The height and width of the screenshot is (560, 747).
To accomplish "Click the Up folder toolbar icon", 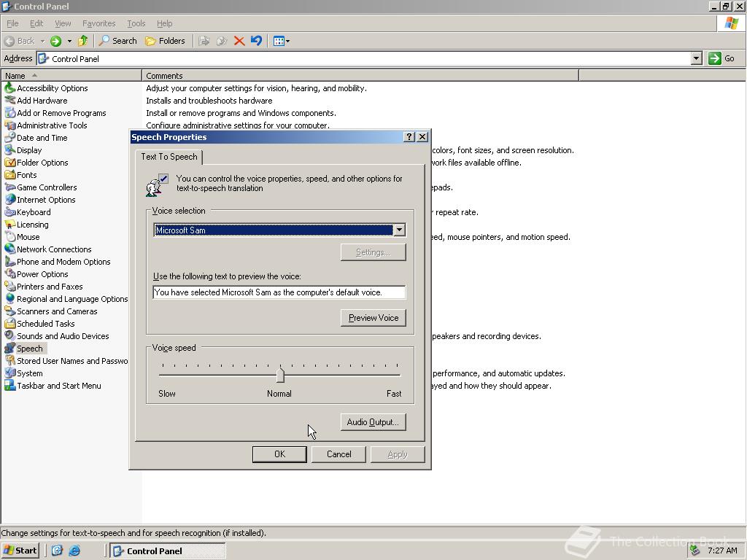I will click(83, 41).
